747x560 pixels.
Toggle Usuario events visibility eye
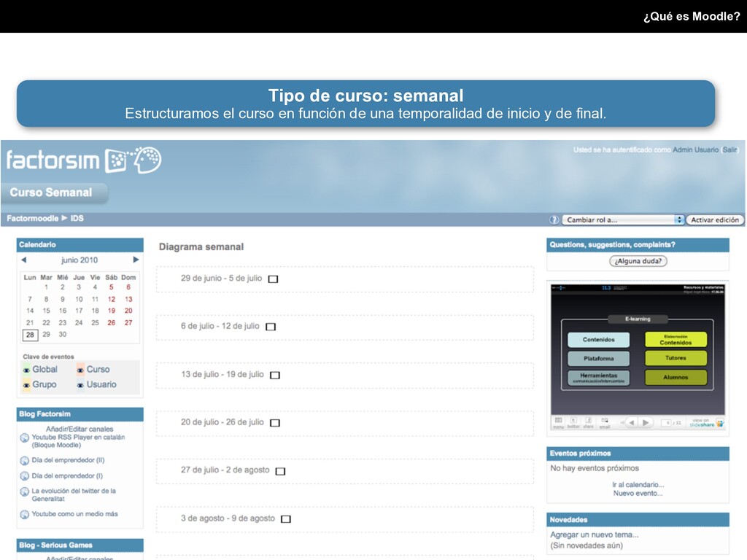(80, 385)
